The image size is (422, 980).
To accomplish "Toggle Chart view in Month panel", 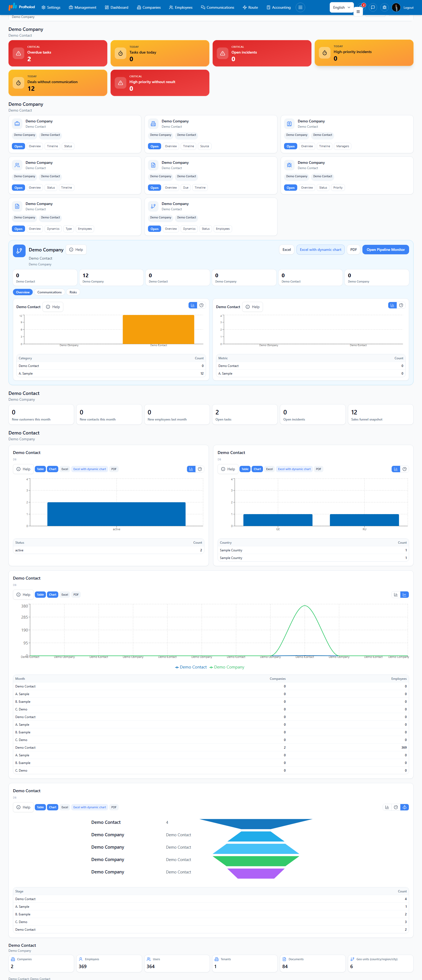I will point(52,595).
